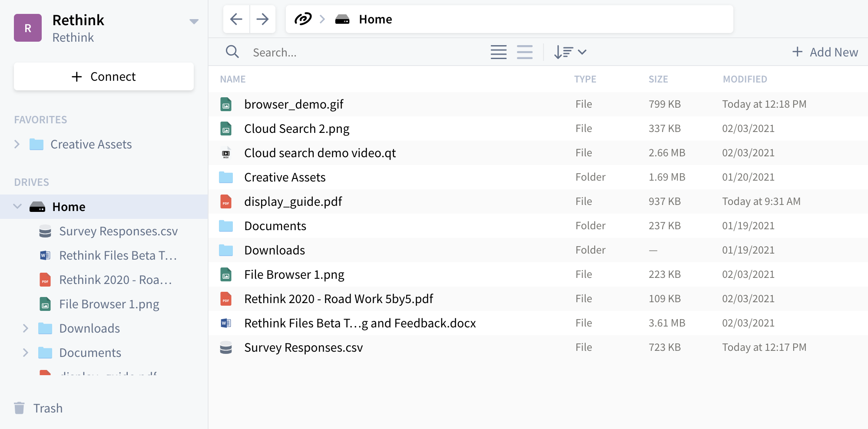Click the Rethink logo in breadcrumb
Image resolution: width=868 pixels, height=429 pixels.
coord(303,19)
